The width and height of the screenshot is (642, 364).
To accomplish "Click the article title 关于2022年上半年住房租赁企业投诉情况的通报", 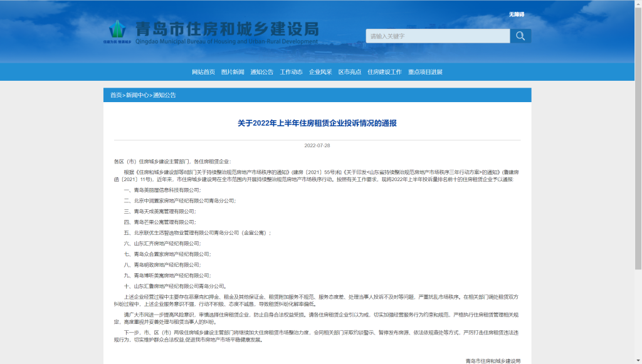I will [317, 123].
